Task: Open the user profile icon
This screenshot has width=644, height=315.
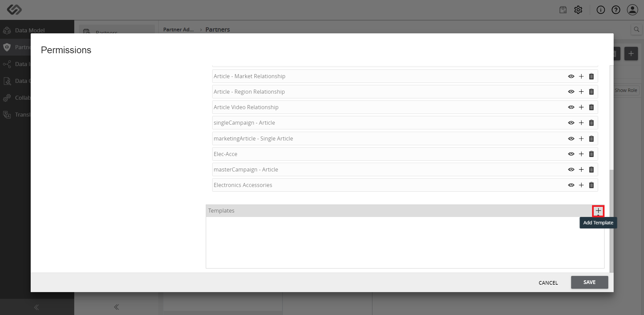Action: coord(632,10)
